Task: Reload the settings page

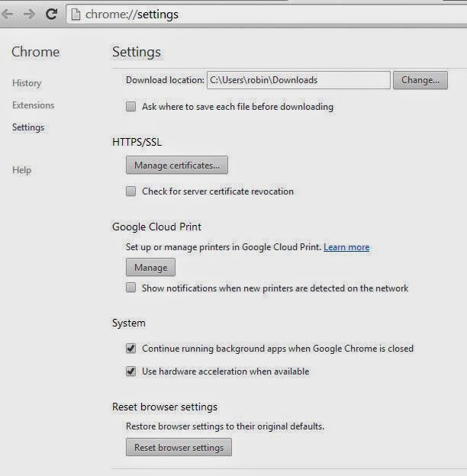Action: 51,14
